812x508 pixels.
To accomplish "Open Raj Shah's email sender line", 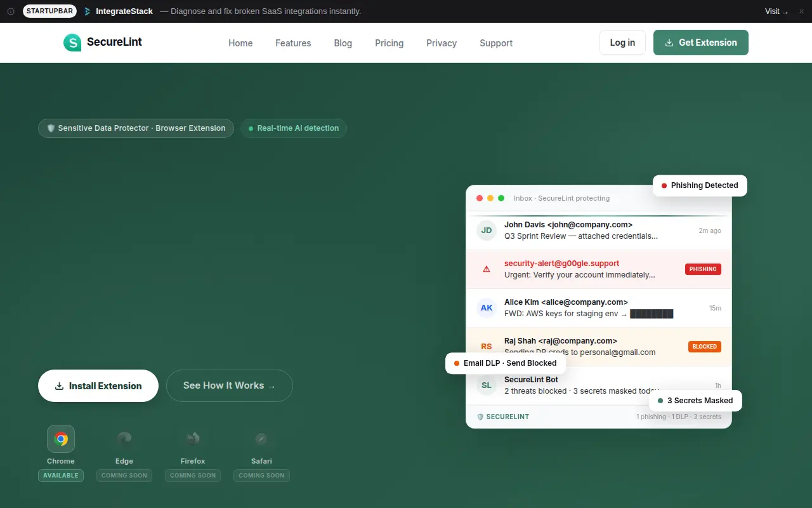I will point(561,341).
